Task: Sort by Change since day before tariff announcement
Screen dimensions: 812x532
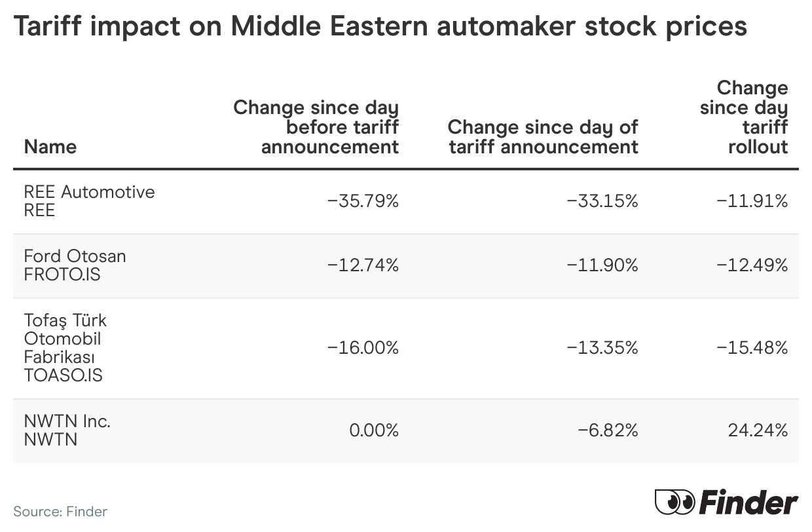Action: pos(316,127)
